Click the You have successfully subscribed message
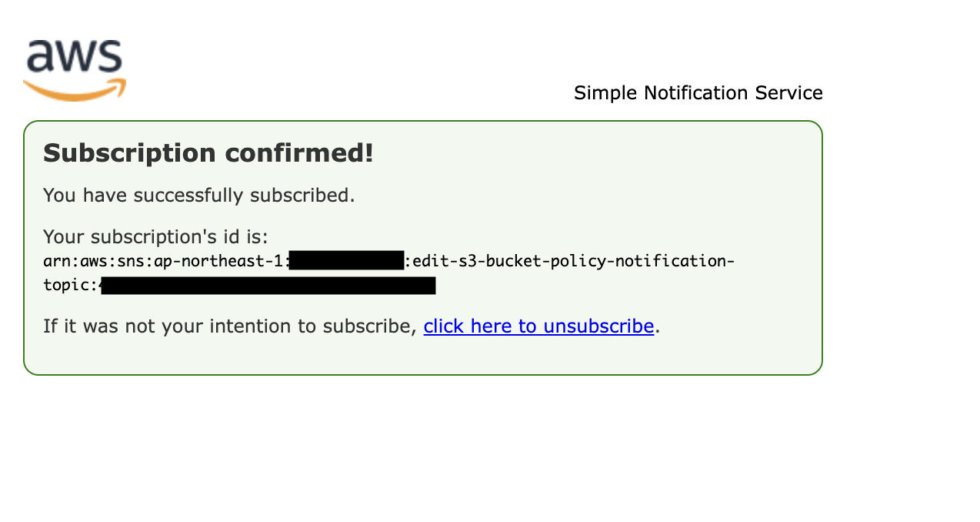 point(198,196)
